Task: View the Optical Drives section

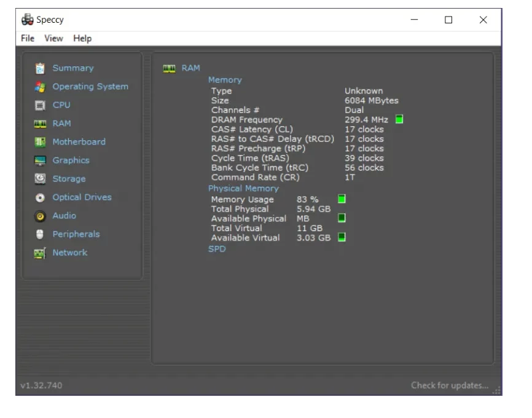Action: 82,197
